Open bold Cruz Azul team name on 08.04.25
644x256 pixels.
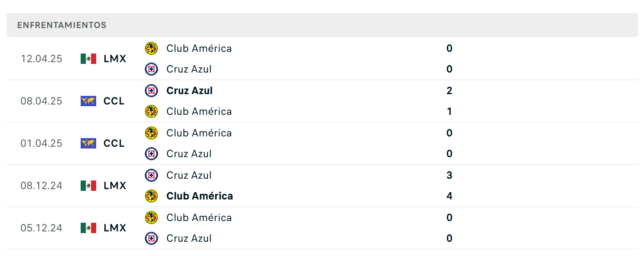coord(189,91)
